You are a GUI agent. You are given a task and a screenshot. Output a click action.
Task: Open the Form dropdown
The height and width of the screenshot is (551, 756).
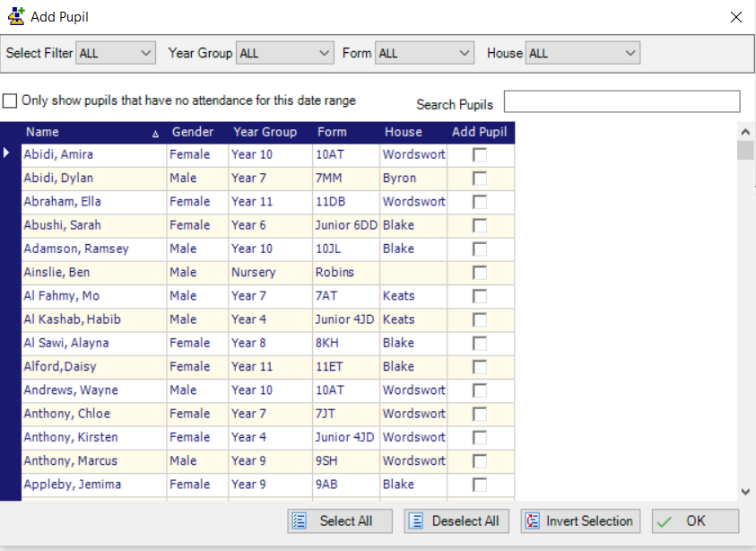pyautogui.click(x=465, y=52)
